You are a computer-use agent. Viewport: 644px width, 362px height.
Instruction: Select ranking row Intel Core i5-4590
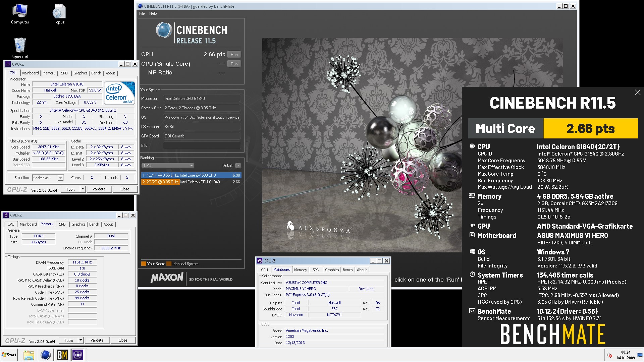[x=191, y=175]
